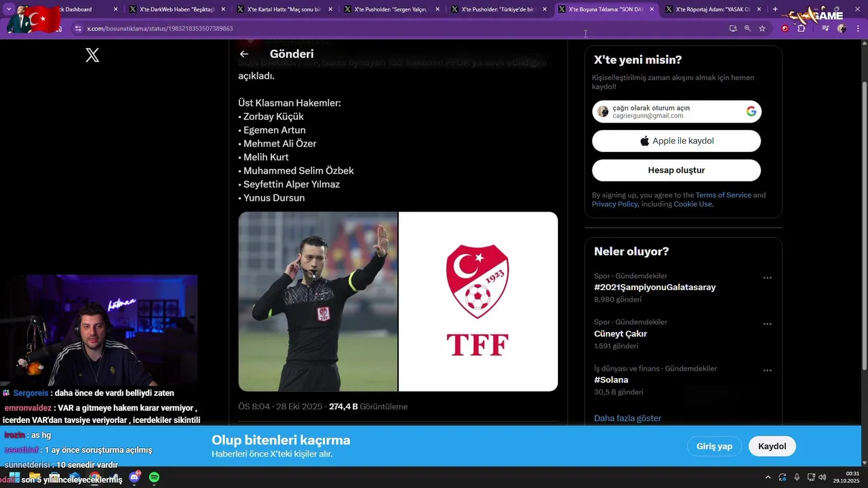Open the volume icon in the system tray
Image resolution: width=868 pixels, height=488 pixels.
[822, 477]
